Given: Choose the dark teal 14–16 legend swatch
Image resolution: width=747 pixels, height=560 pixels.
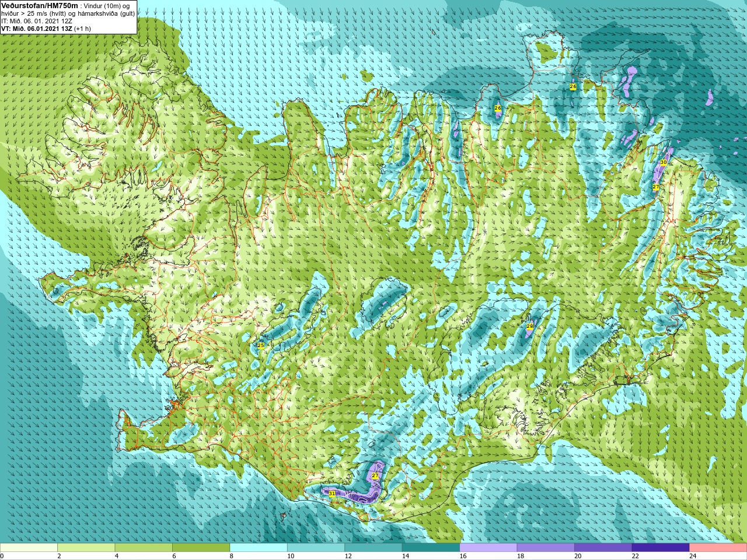Looking at the screenshot, I should pos(431,548).
